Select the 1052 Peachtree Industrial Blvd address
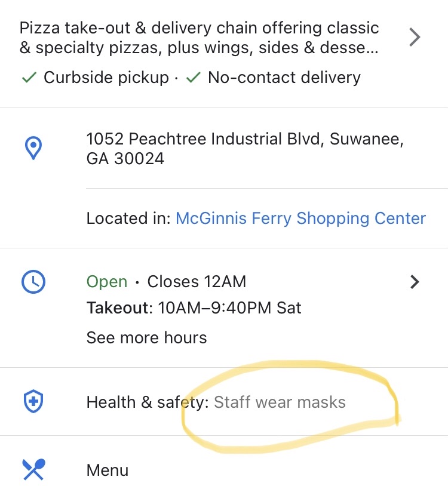Screen dimensions: 448x486 [245, 149]
